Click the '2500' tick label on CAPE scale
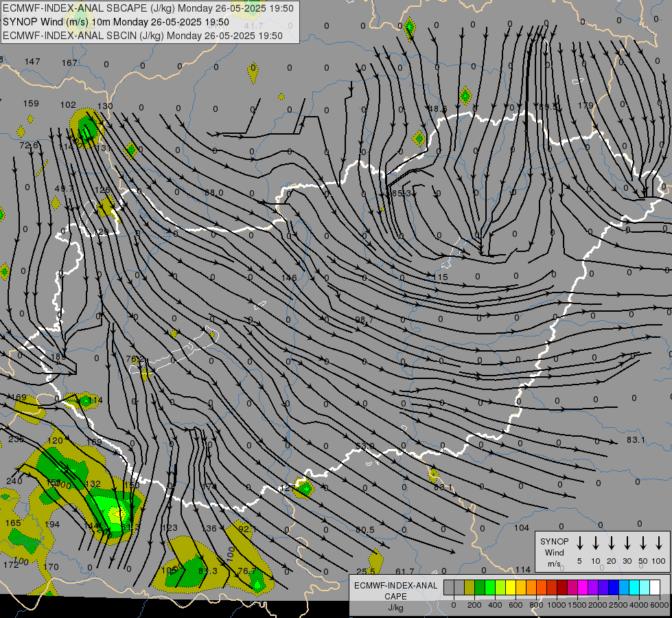 pyautogui.click(x=618, y=605)
